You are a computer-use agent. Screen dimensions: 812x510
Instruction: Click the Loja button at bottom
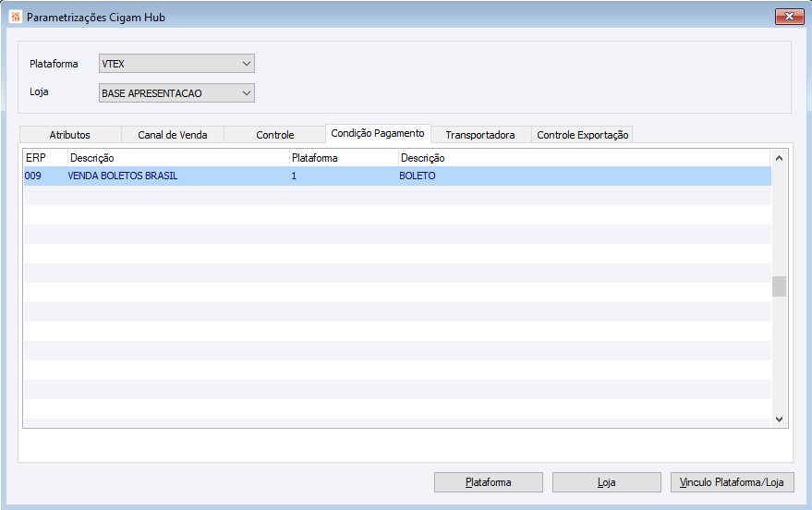tap(606, 482)
